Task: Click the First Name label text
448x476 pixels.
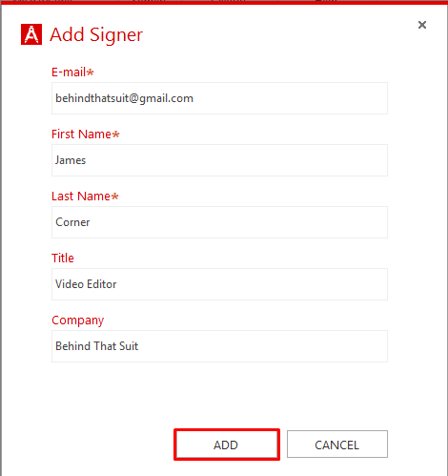Action: [x=81, y=135]
